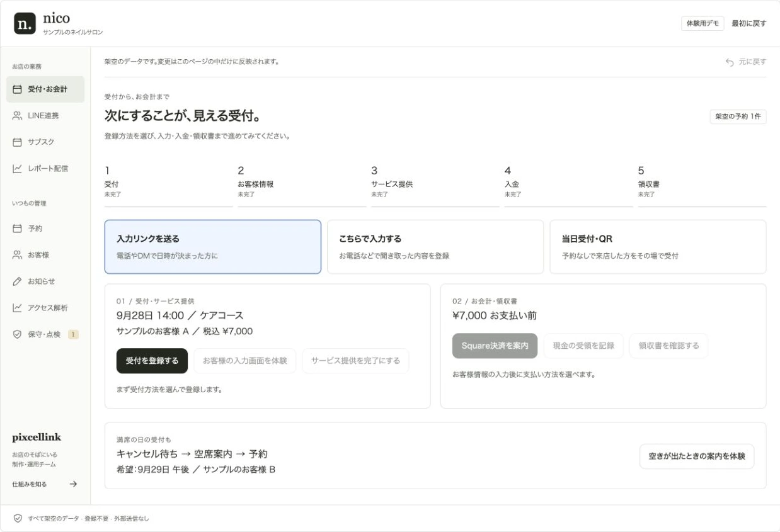The height and width of the screenshot is (532, 780).
Task: Open お知らせ in the sidebar
Action: (45, 281)
